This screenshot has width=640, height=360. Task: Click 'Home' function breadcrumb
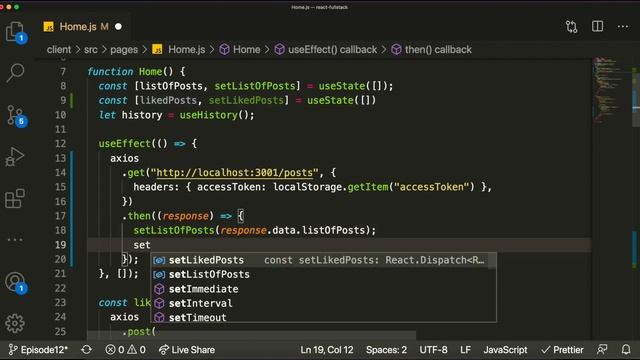click(x=240, y=50)
